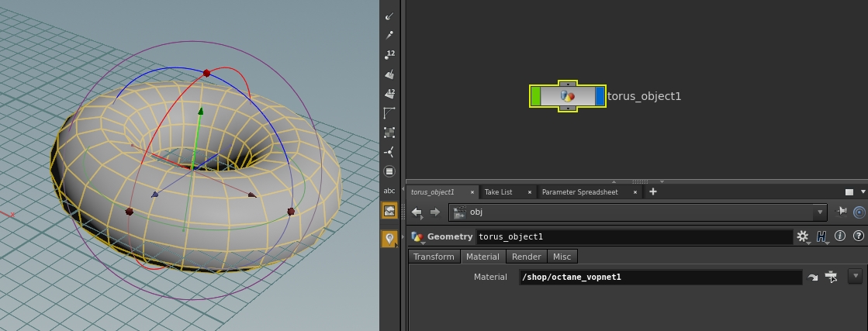The image size is (868, 331).
Task: Expand the small arrow left of Geometry icon
Action: [x=403, y=237]
